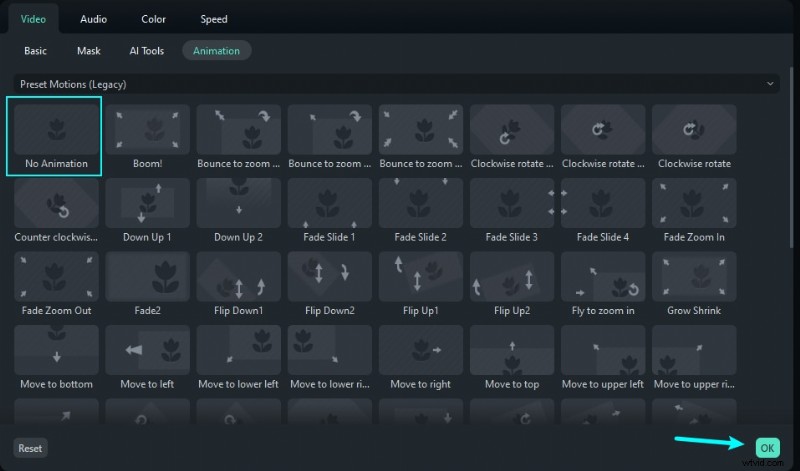Image resolution: width=800 pixels, height=471 pixels.
Task: Pick the Flip Up1 animation
Action: tap(420, 283)
